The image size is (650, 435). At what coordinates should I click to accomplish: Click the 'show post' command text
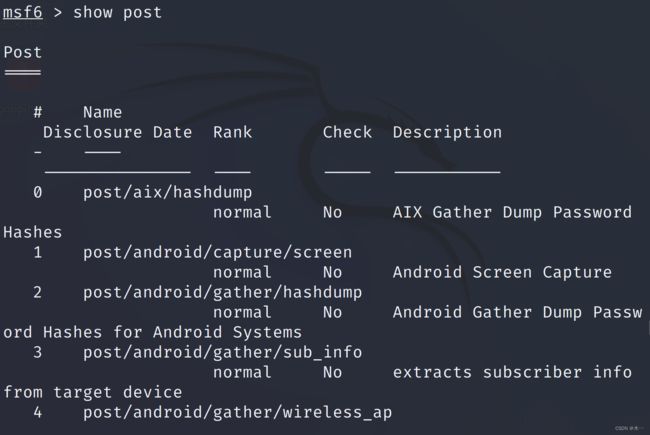point(117,12)
